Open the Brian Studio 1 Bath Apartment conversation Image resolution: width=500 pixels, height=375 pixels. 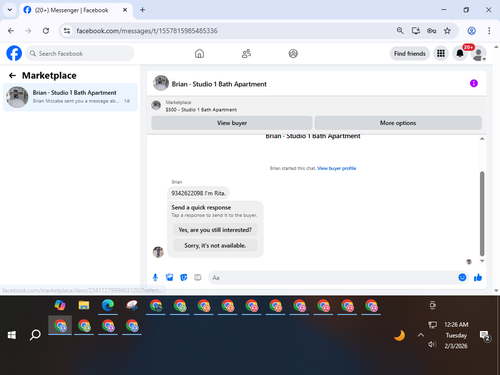70,97
